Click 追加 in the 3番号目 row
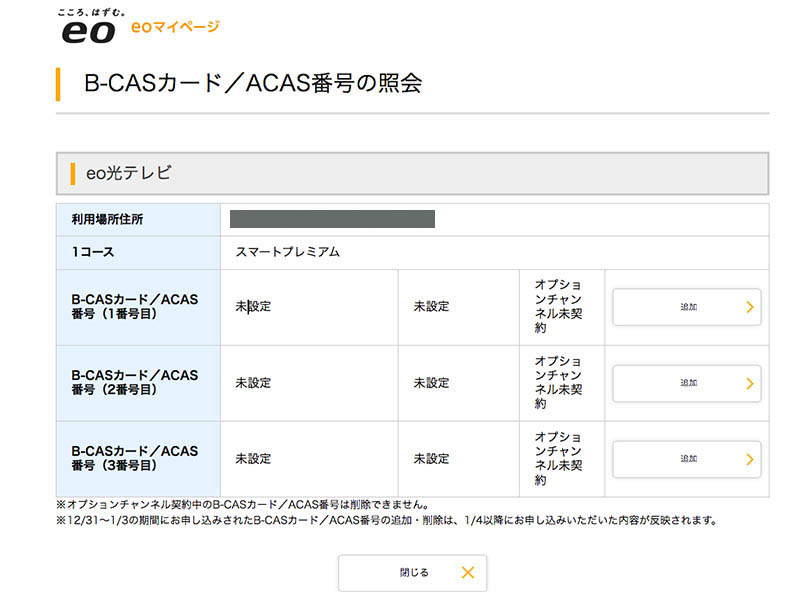Screen dimensions: 800x600 [x=687, y=459]
